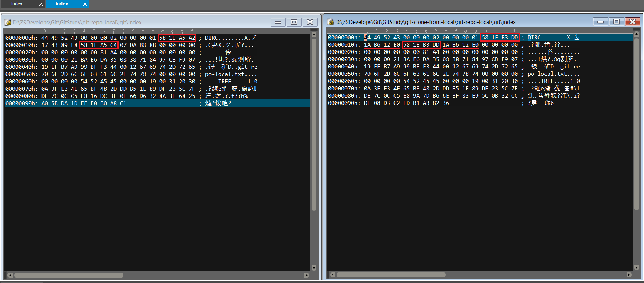Click left arrow of left window horizontal scrollbar
The width and height of the screenshot is (644, 283).
[x=10, y=275]
